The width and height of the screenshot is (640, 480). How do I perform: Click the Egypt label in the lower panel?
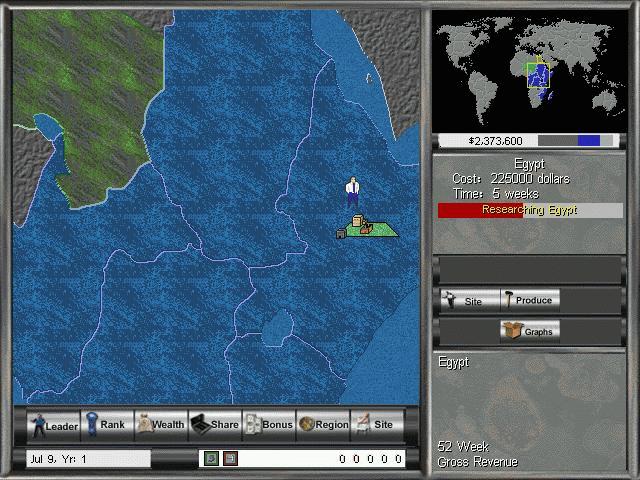tap(453, 362)
